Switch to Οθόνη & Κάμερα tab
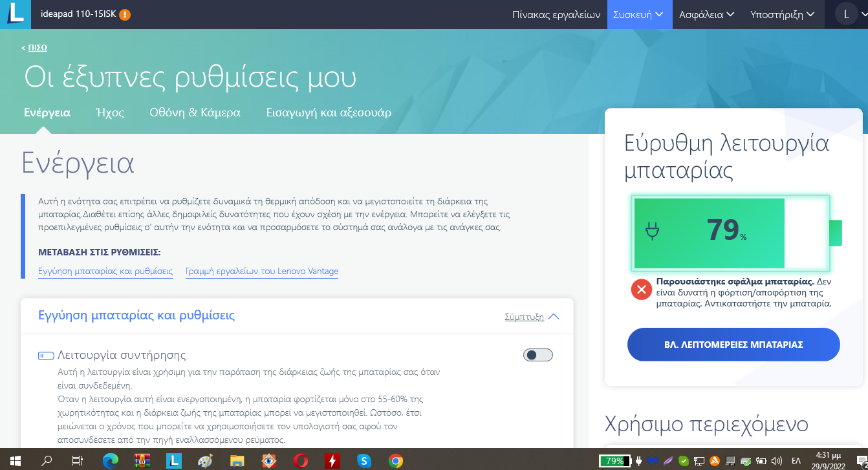 click(195, 112)
